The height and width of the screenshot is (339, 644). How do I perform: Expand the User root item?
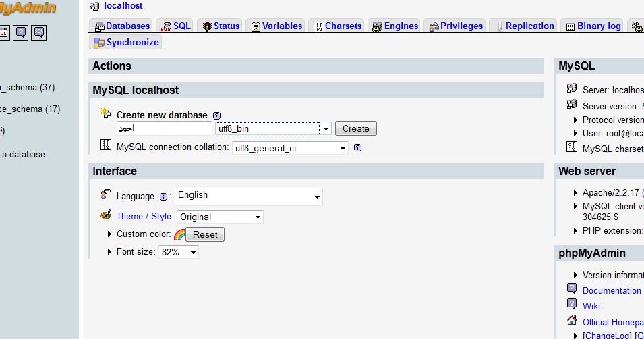coord(575,133)
